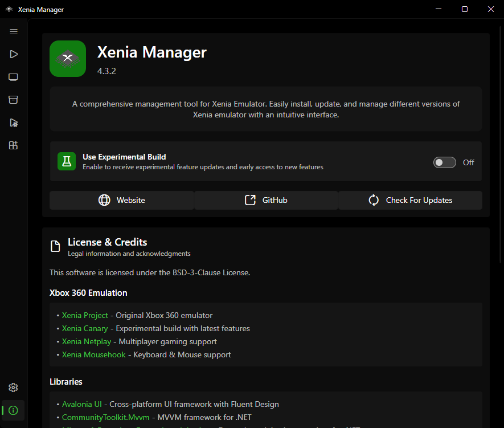This screenshot has width=504, height=428.
Task: Click the Xbox 360 Emulation heading
Action: pyautogui.click(x=88, y=293)
